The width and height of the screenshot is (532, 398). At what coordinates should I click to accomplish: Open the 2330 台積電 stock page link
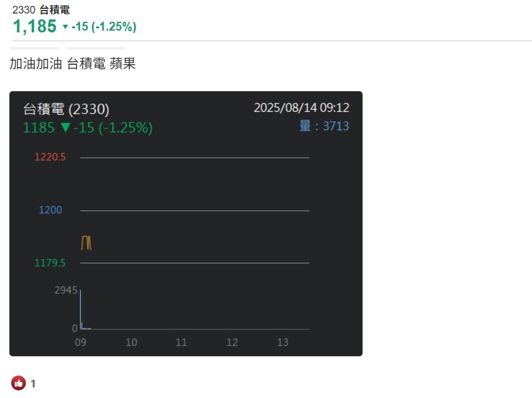[41, 10]
